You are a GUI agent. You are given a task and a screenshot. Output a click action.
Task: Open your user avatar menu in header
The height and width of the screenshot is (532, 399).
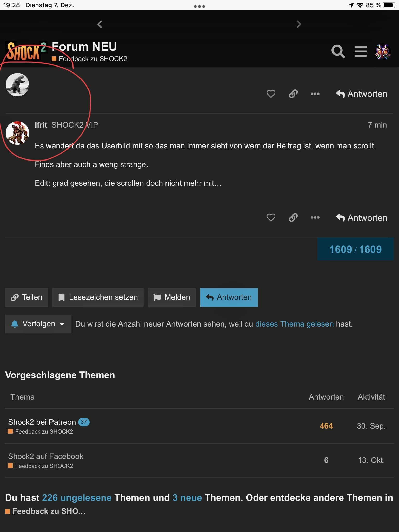[382, 51]
